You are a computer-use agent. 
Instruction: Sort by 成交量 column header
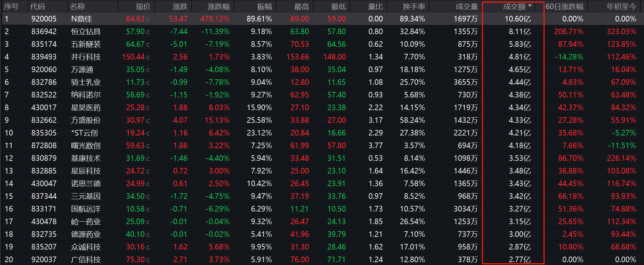(x=467, y=6)
